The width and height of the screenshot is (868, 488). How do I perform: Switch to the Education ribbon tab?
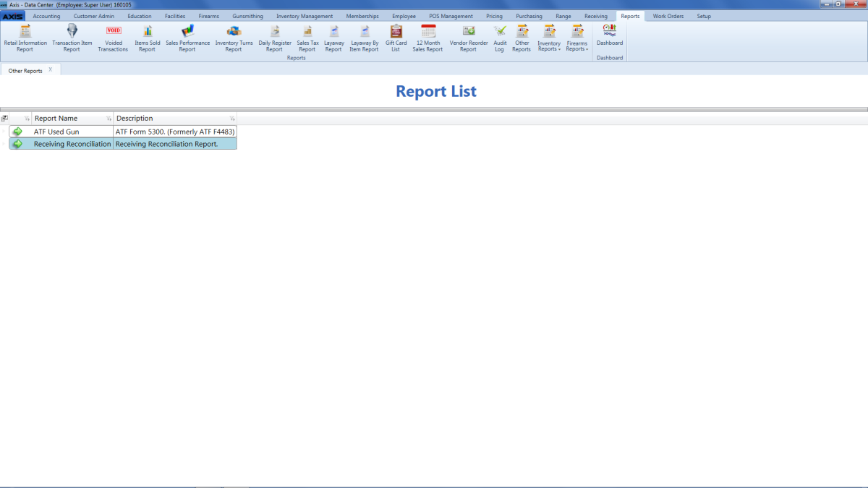(x=140, y=16)
